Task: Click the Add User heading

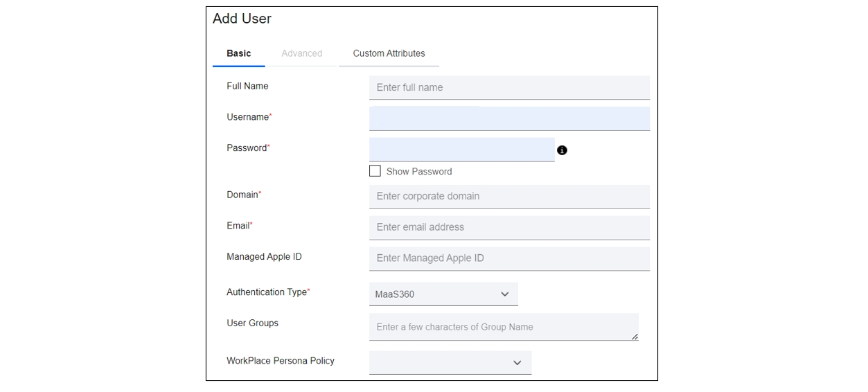Action: (x=242, y=19)
